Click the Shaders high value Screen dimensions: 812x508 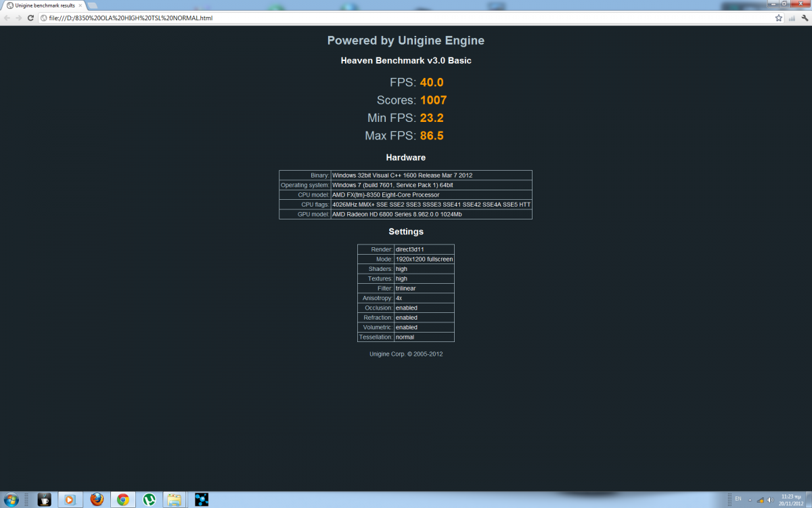(424, 269)
